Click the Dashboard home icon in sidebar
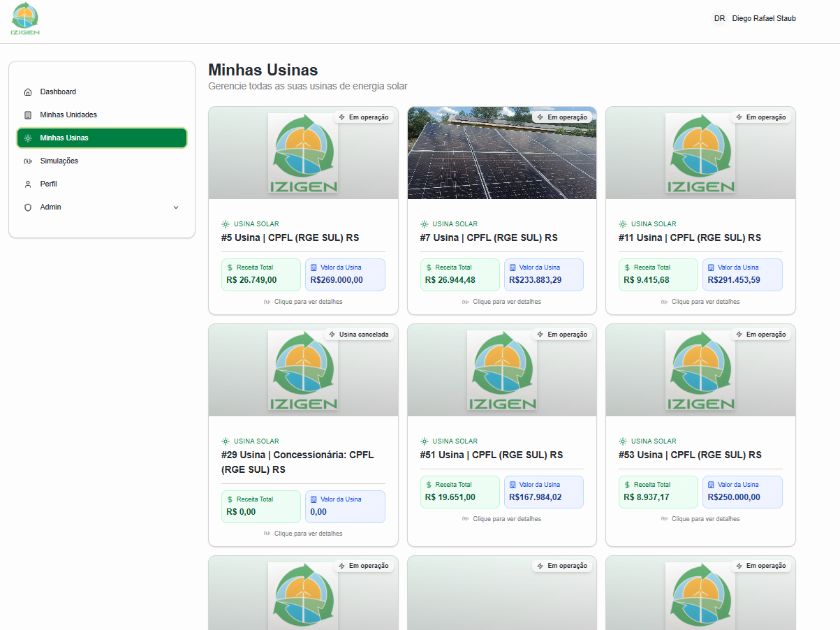 28,92
